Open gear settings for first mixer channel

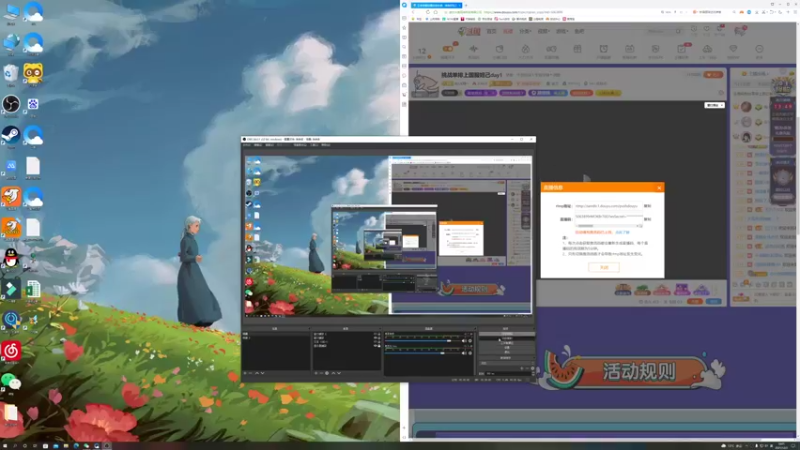(470, 341)
